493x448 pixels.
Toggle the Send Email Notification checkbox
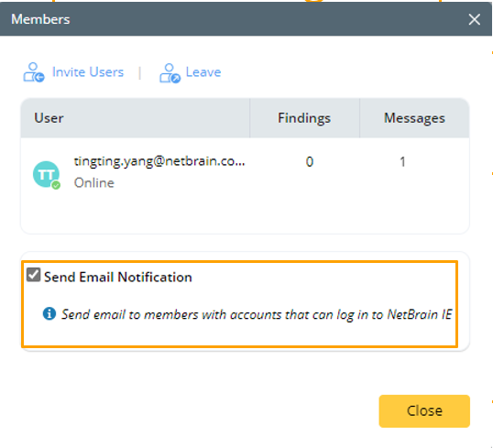tap(33, 275)
